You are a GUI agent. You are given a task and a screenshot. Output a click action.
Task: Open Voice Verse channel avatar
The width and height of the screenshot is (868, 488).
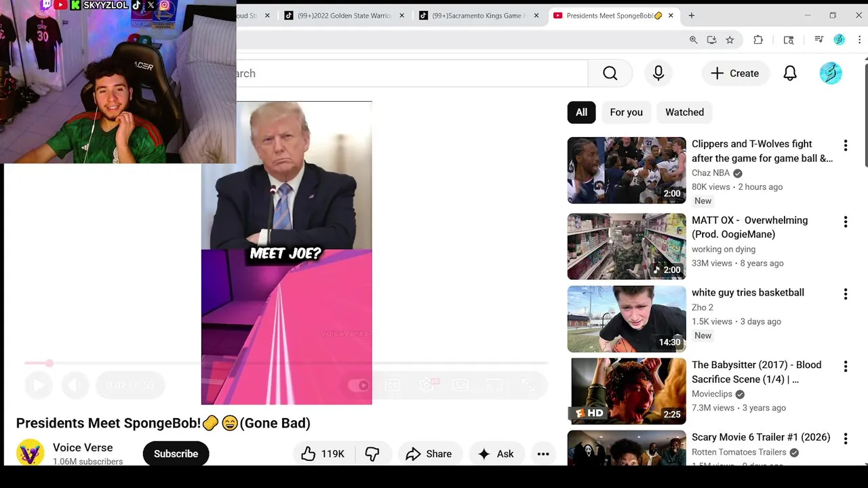point(30,453)
